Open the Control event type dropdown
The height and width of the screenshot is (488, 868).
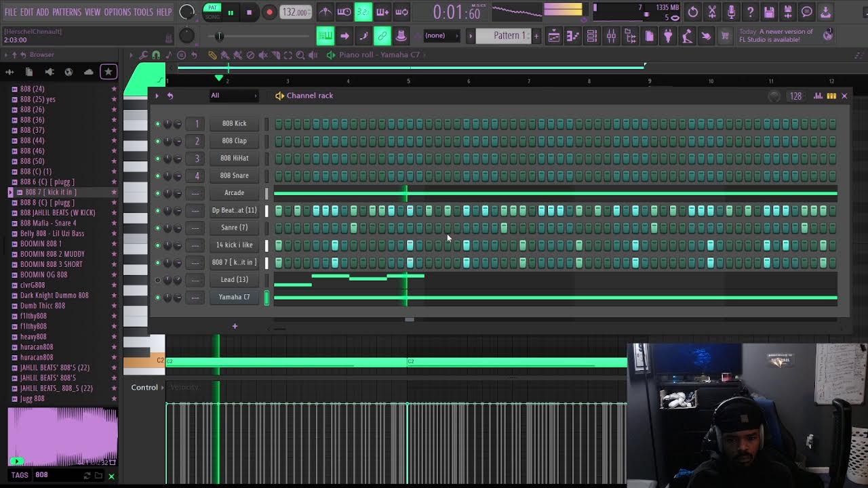(149, 387)
